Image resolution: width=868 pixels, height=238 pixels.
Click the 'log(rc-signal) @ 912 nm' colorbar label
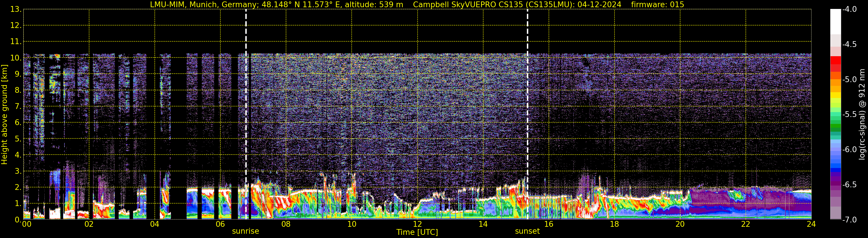pyautogui.click(x=862, y=114)
